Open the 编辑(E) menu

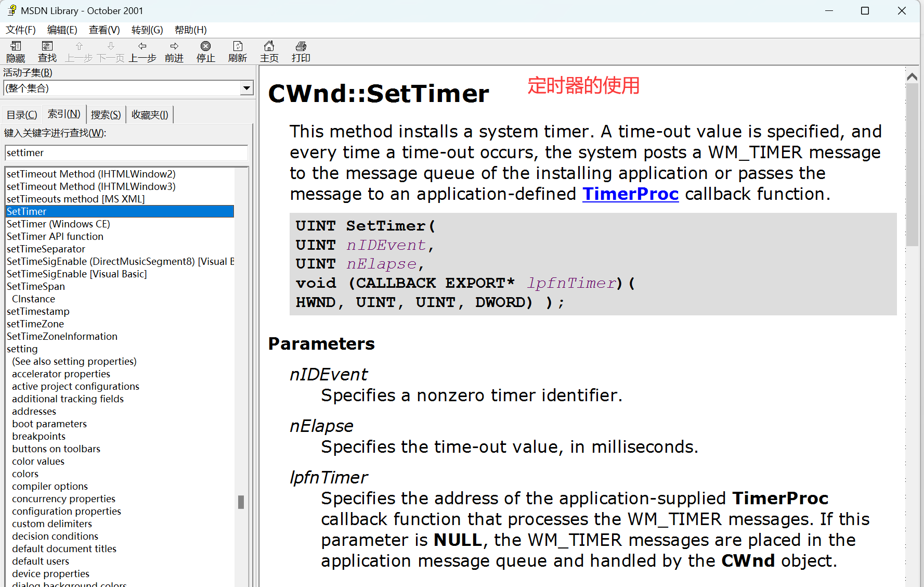[x=62, y=30]
